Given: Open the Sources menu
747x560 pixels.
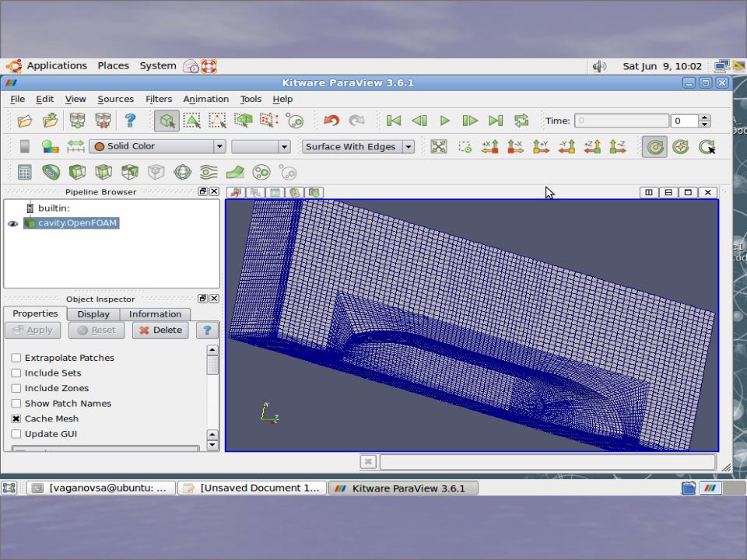Looking at the screenshot, I should [x=115, y=99].
